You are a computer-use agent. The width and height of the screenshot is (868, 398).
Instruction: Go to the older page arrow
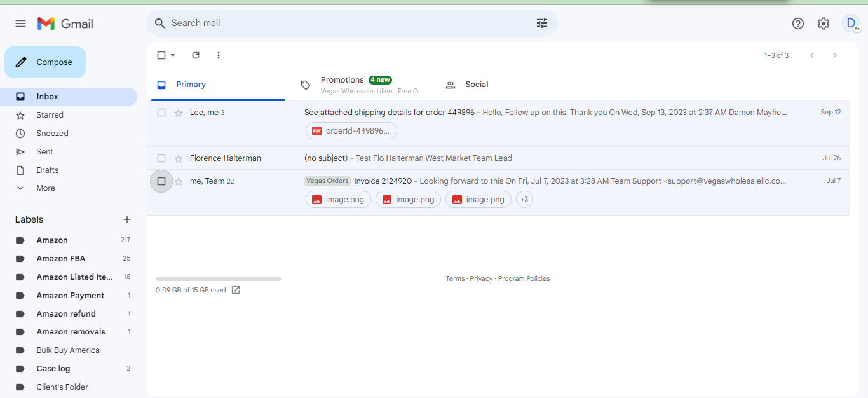click(835, 55)
